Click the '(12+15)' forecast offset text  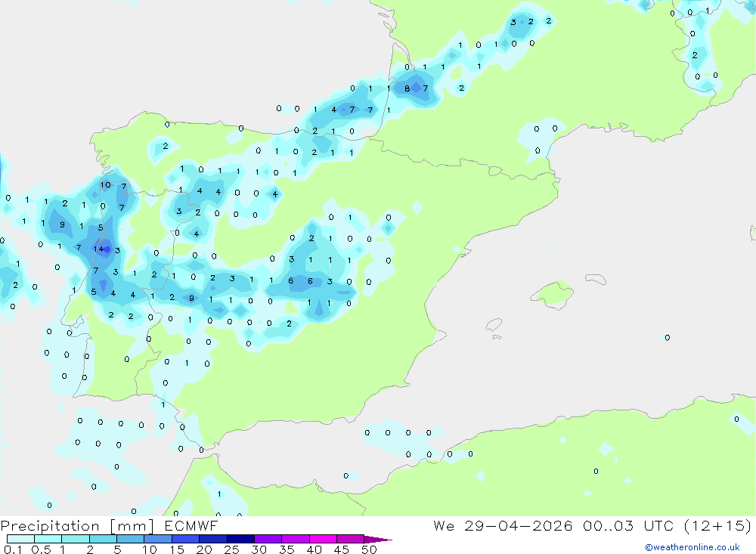tap(717, 525)
